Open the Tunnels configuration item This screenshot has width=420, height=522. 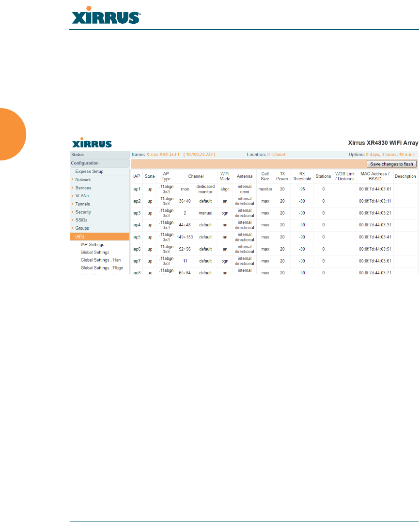coord(82,204)
